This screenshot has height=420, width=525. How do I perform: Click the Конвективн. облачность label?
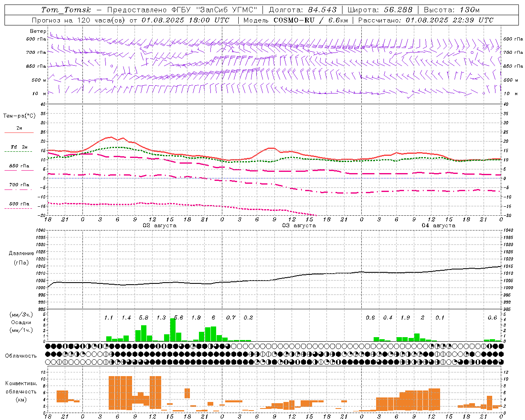point(21,388)
